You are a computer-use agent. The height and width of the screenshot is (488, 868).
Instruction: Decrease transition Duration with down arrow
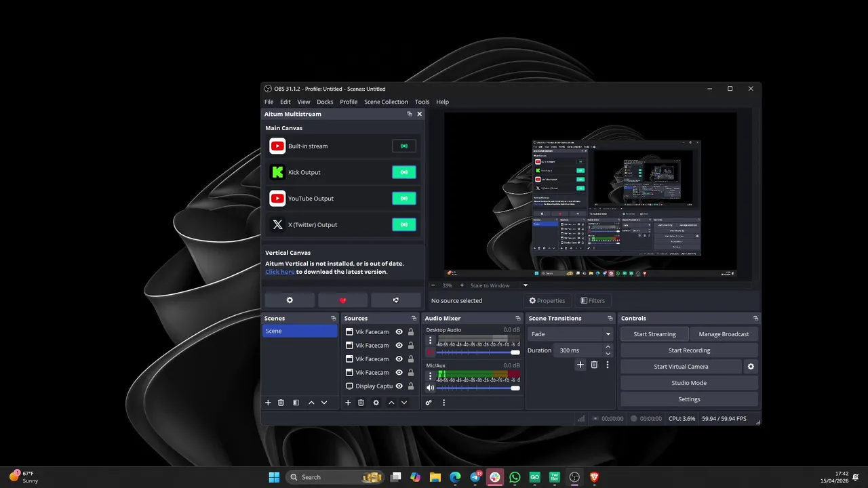point(608,354)
